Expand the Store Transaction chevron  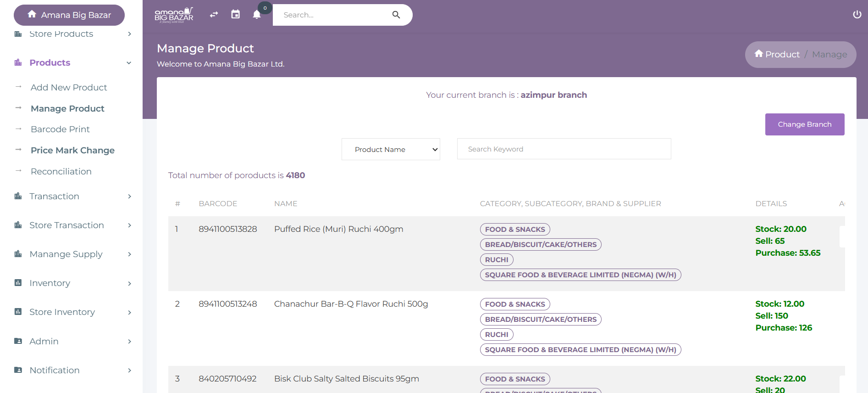pos(130,225)
